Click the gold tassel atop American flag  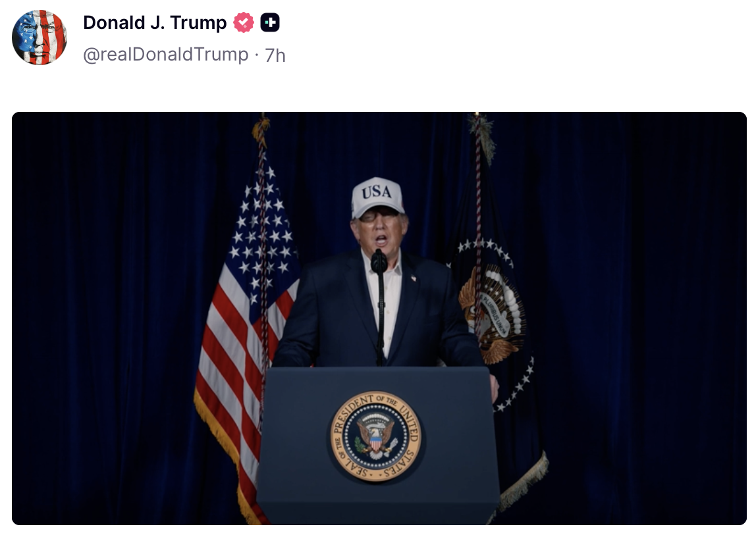(x=261, y=130)
